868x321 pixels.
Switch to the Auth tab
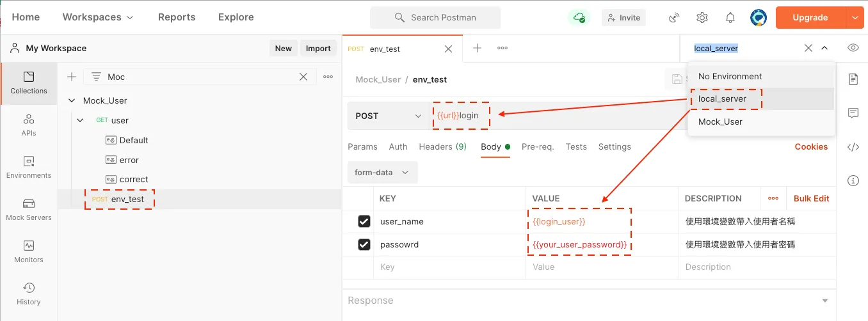tap(398, 146)
